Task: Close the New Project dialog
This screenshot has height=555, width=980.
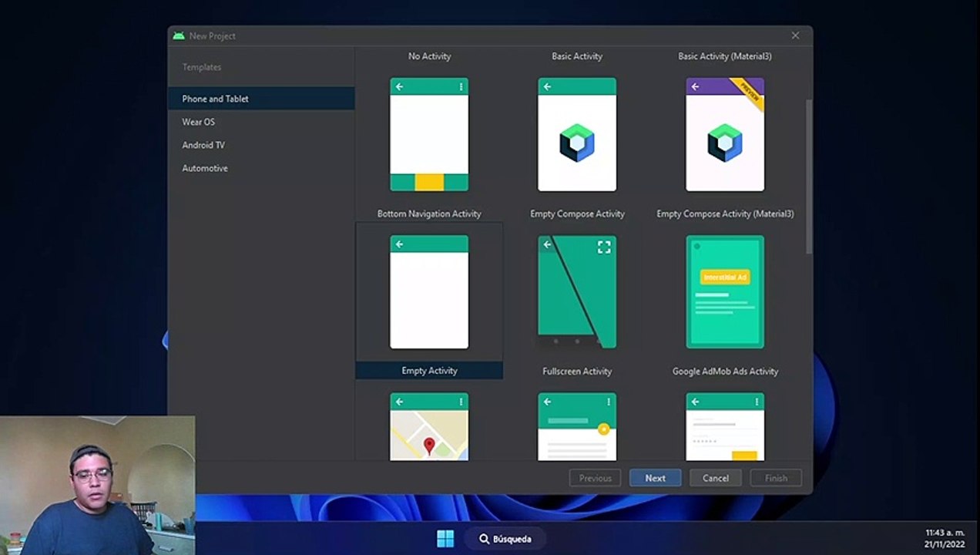Action: click(x=795, y=35)
